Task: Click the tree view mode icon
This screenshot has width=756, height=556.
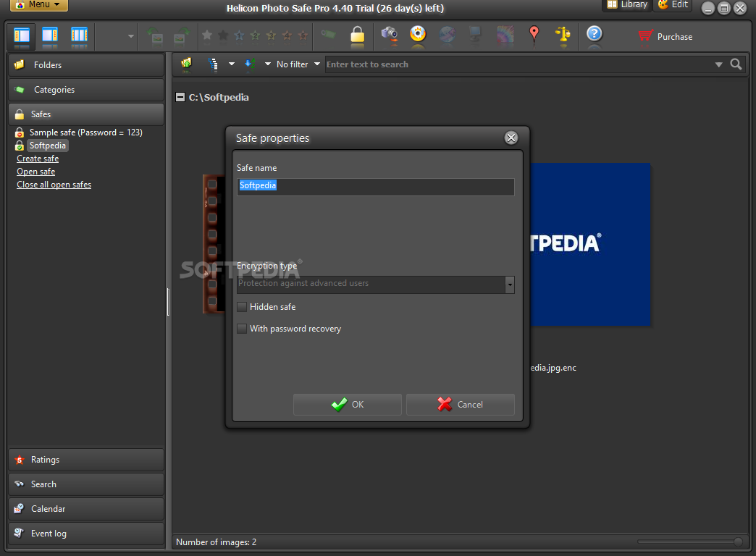Action: coord(213,64)
